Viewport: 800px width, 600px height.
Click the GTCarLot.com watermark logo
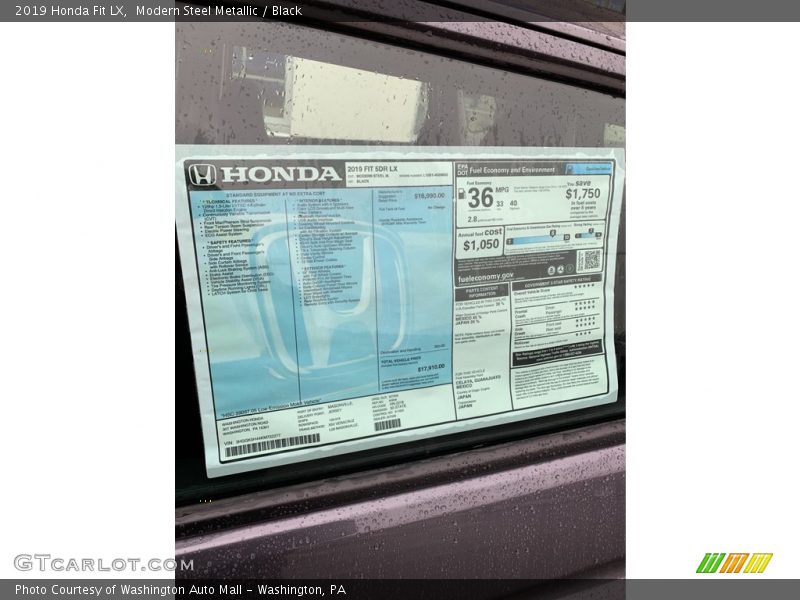click(103, 563)
